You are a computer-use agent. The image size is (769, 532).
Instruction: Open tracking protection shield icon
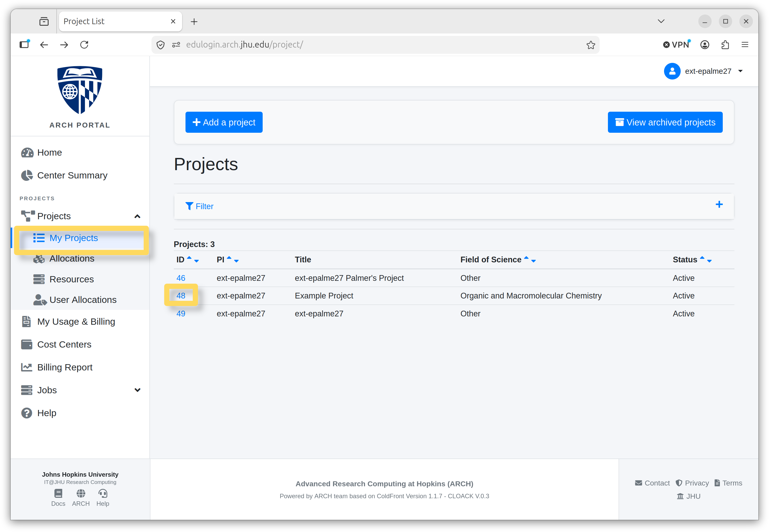coord(160,45)
